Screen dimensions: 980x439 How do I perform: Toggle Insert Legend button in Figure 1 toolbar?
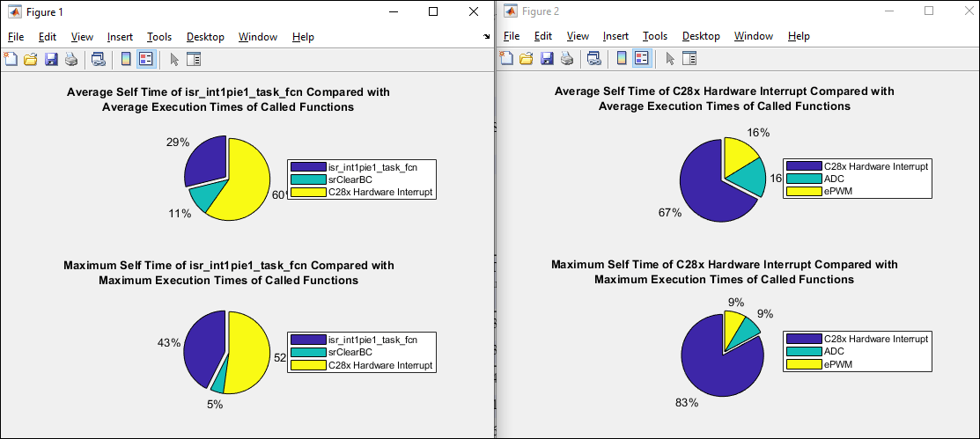[146, 59]
